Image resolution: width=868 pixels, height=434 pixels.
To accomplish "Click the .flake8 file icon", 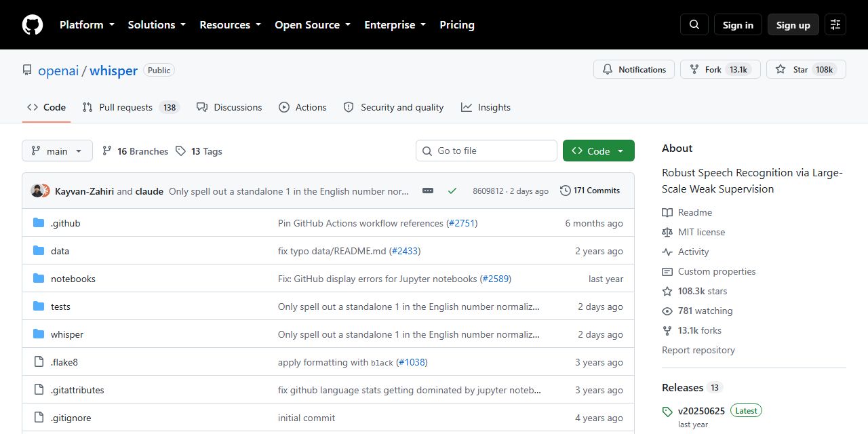I will pyautogui.click(x=39, y=362).
